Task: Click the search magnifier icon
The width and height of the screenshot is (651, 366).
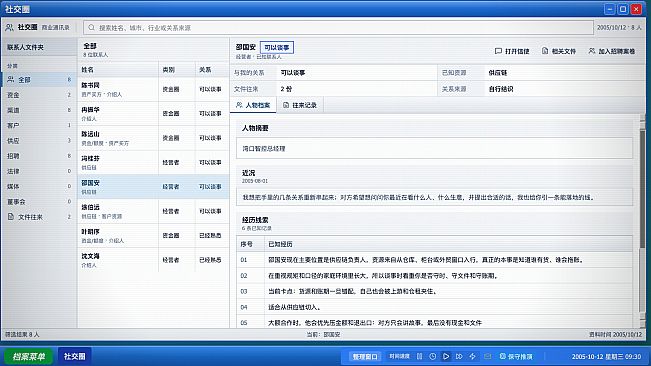Action: (x=91, y=28)
